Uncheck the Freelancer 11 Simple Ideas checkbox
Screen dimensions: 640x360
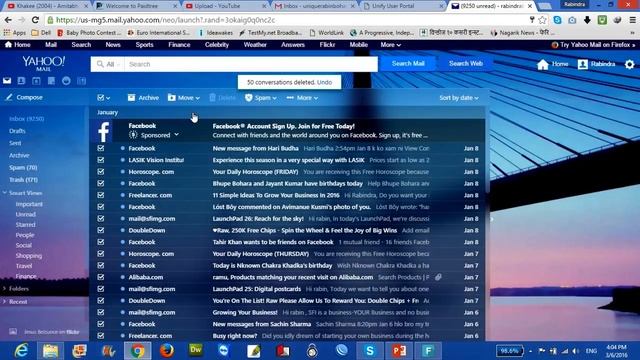click(101, 195)
